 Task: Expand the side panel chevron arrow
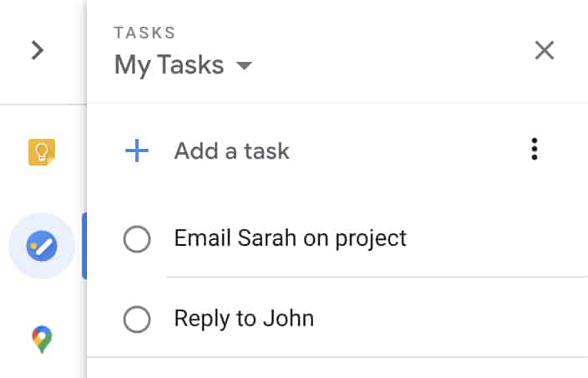(37, 50)
